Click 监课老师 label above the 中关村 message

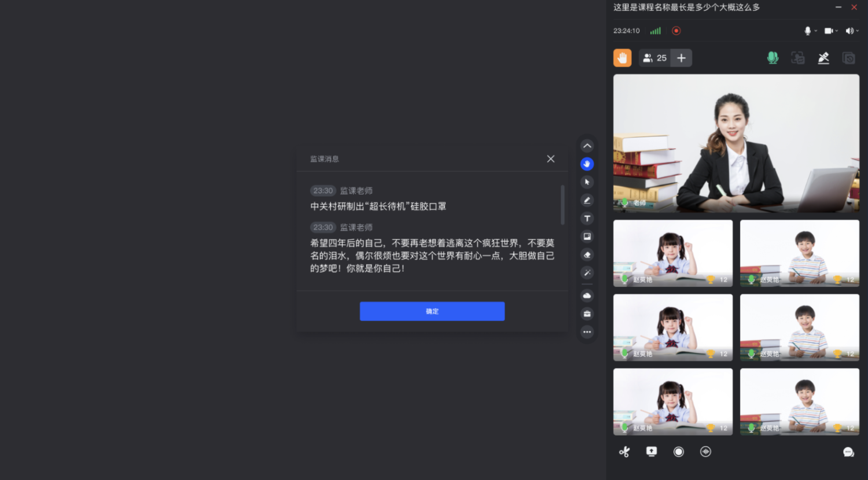[356, 191]
